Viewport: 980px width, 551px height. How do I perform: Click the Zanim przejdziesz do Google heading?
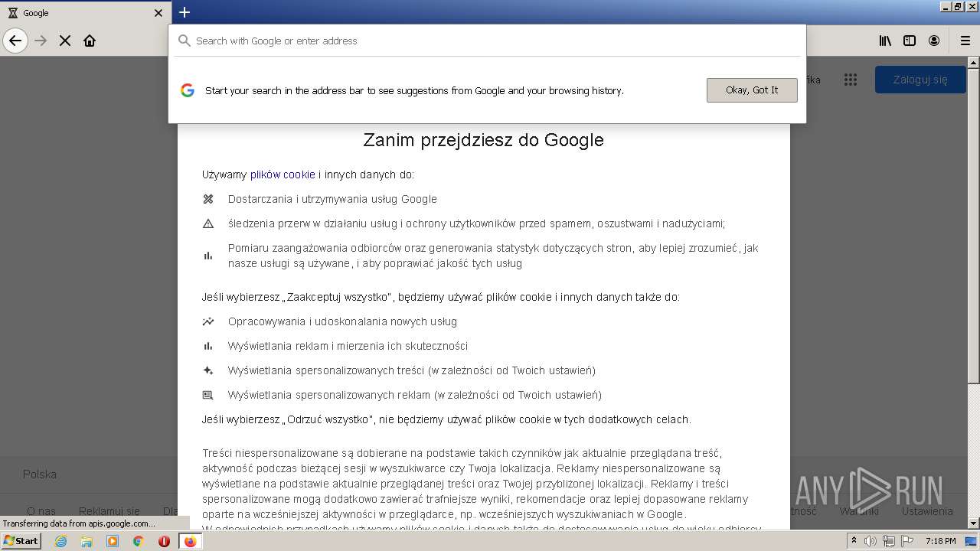[x=483, y=140]
